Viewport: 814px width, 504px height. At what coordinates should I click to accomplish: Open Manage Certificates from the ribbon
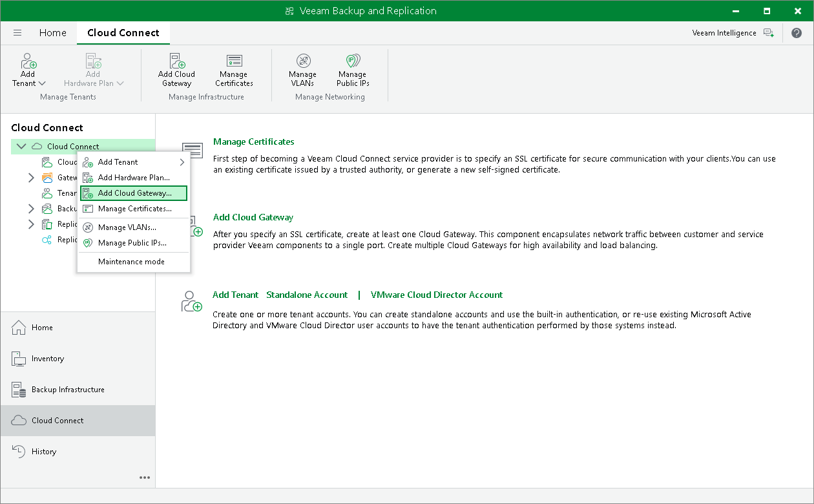pos(234,70)
